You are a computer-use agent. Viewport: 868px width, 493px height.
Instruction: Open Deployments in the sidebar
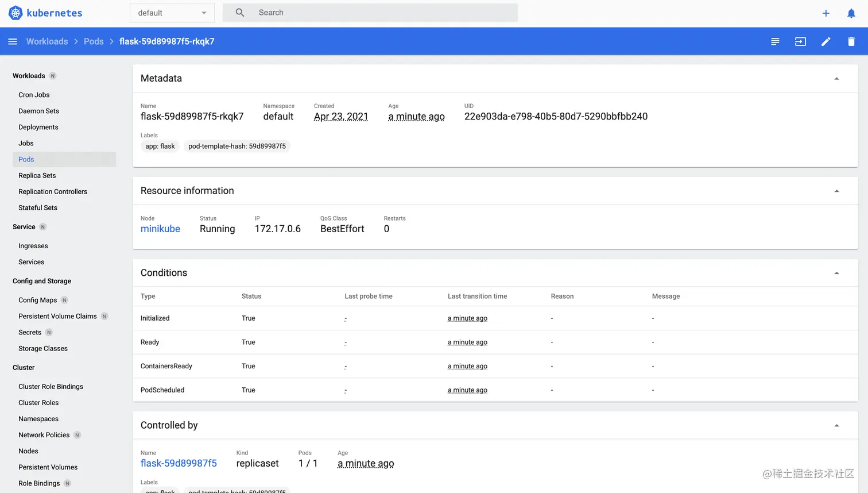coord(38,127)
